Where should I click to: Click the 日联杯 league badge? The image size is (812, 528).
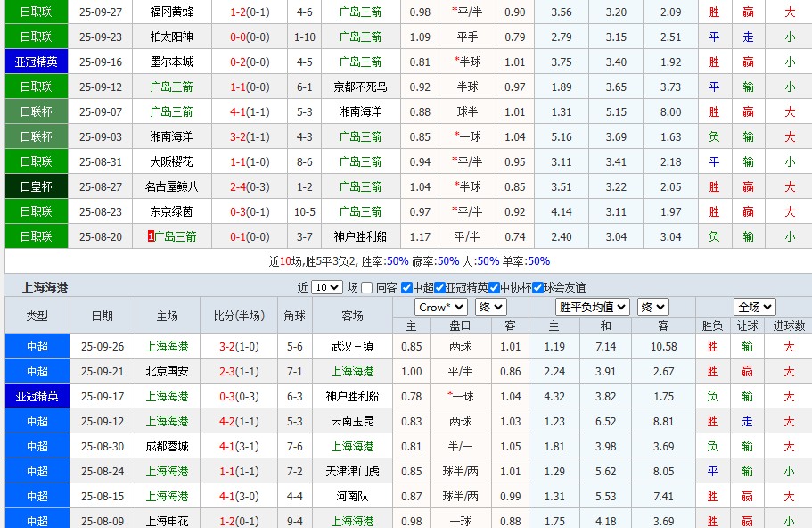(x=36, y=111)
